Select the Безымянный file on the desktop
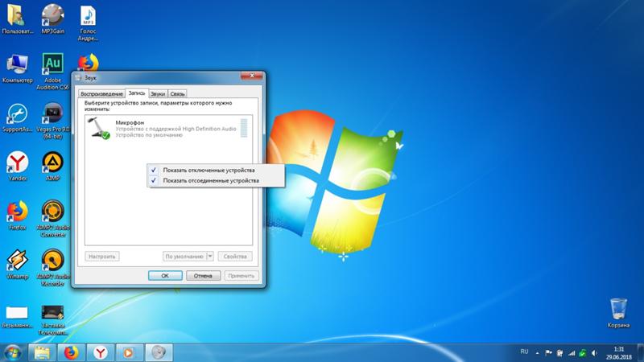 pos(17,316)
